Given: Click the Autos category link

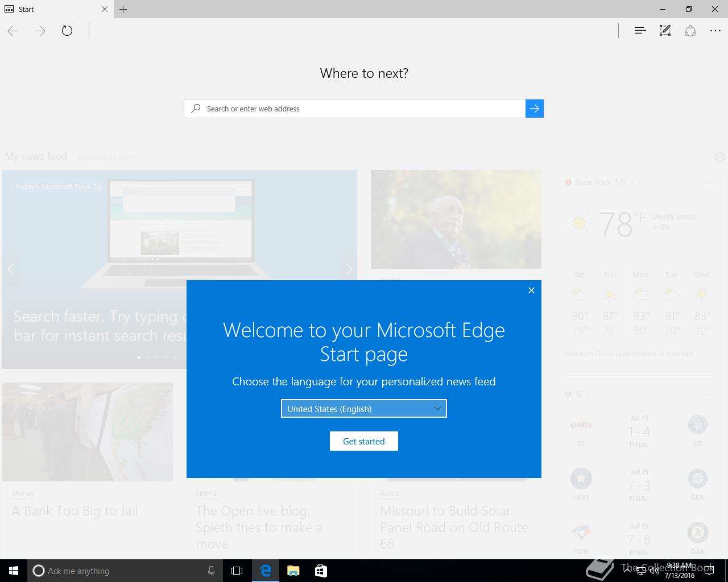Looking at the screenshot, I should click(x=390, y=493).
